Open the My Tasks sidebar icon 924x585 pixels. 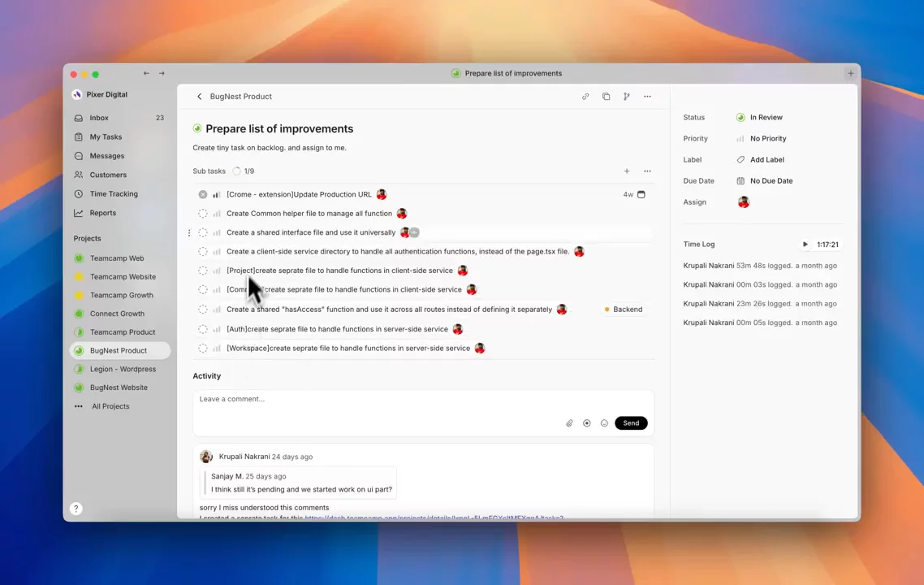79,136
